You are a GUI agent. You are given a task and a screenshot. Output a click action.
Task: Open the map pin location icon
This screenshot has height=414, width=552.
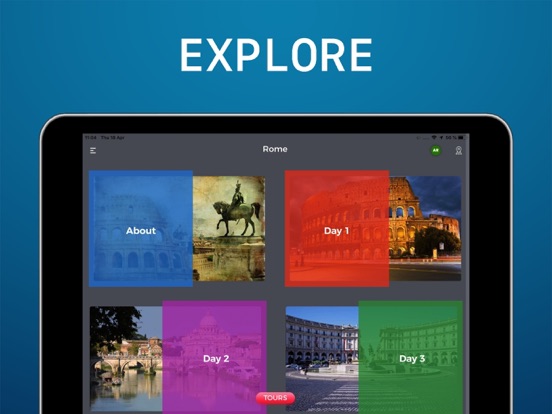point(458,151)
